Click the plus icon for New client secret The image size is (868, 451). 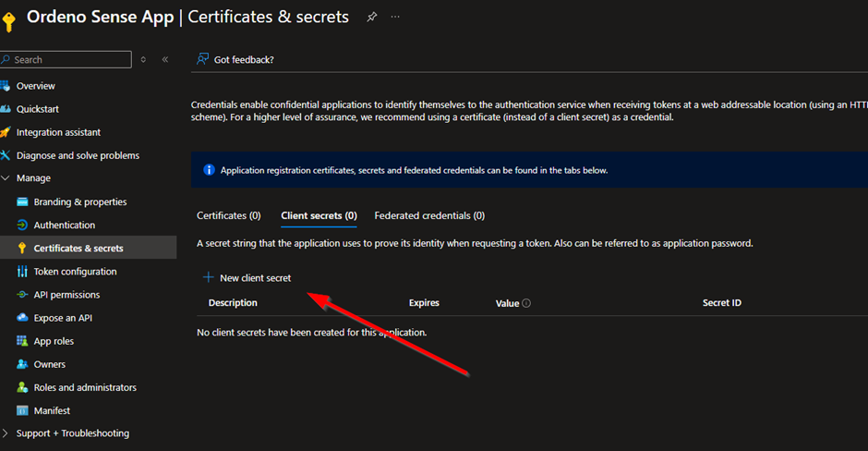tap(208, 277)
